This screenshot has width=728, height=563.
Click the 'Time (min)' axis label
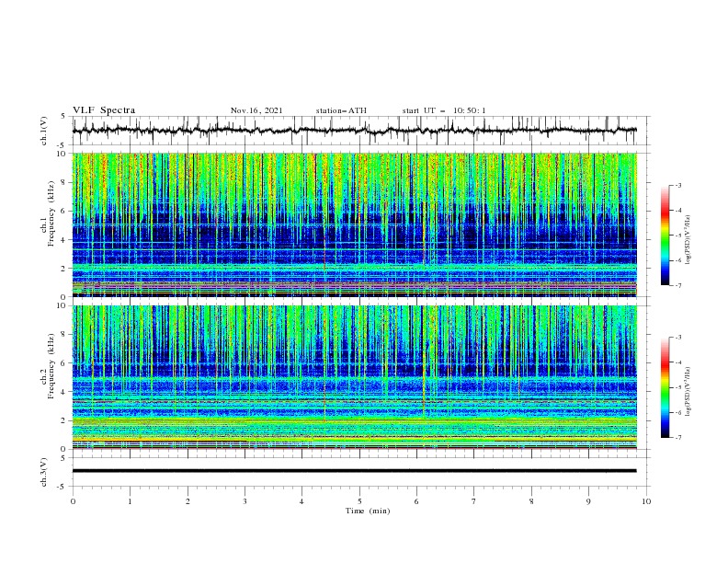pyautogui.click(x=368, y=511)
